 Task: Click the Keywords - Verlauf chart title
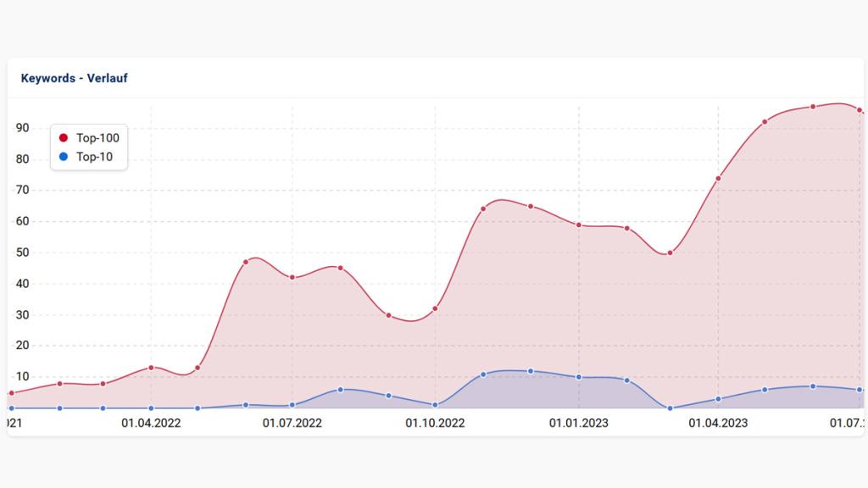74,78
